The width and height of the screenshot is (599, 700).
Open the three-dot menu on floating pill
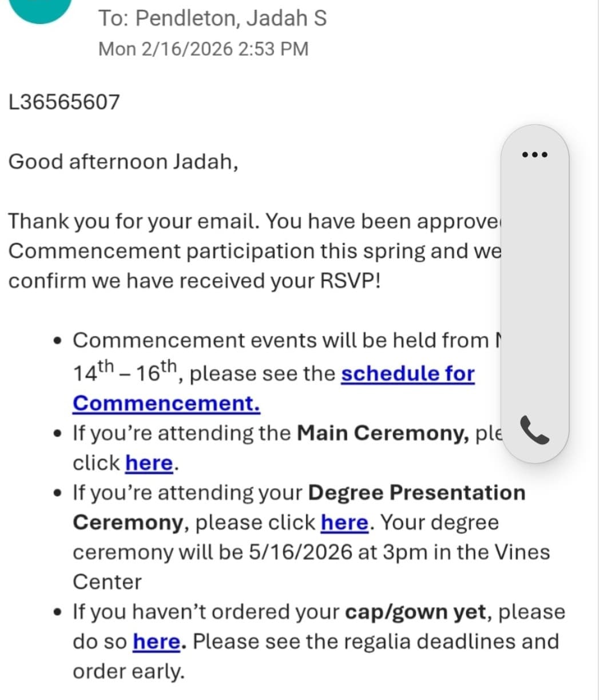tap(534, 155)
